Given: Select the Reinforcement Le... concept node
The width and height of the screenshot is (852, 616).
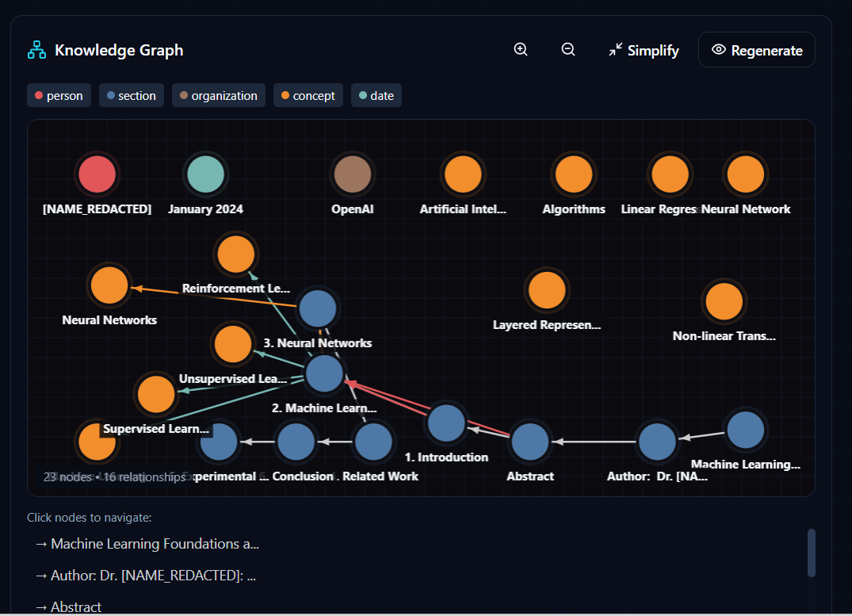Looking at the screenshot, I should click(x=236, y=254).
